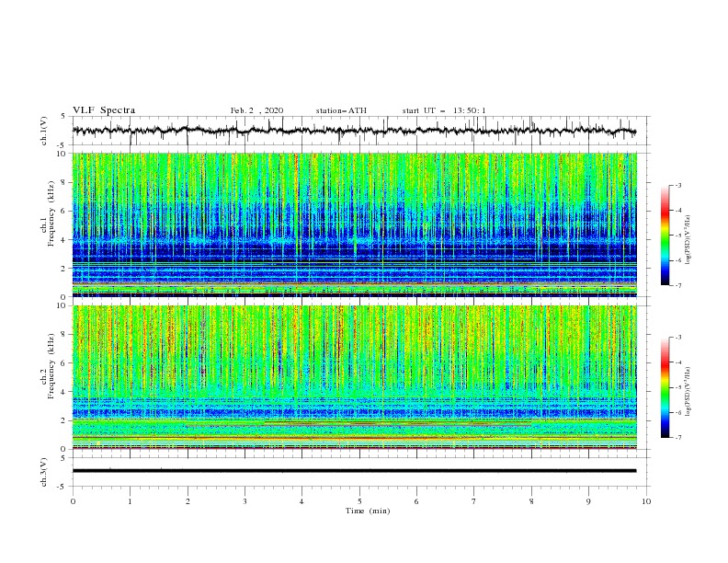Click the "VLF Spectra" title text
This screenshot has height=563, width=728.
[104, 110]
